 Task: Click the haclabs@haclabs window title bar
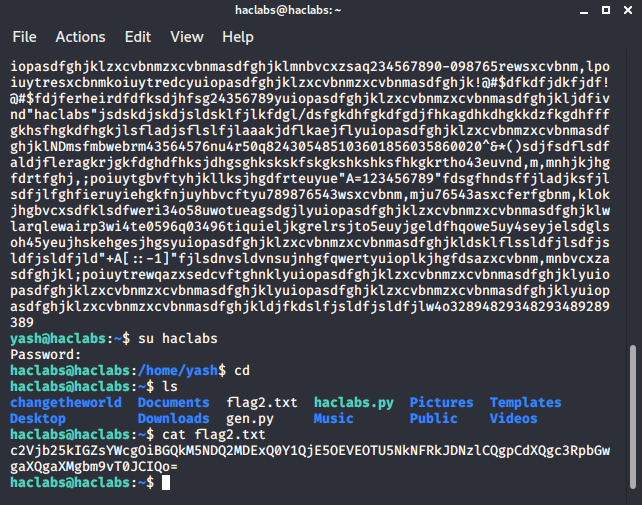point(320,11)
